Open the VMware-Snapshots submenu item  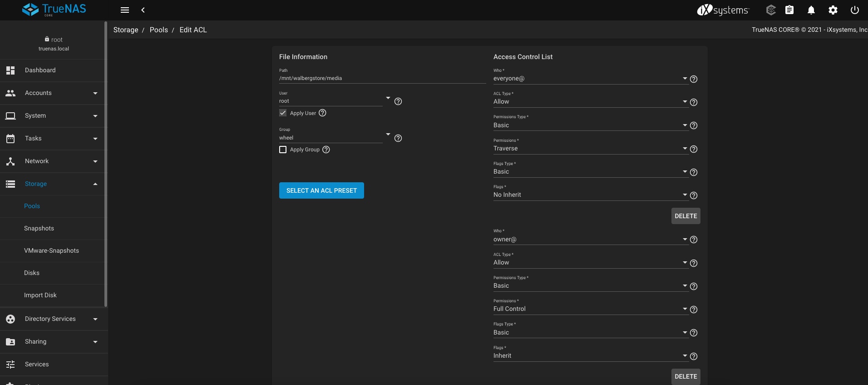coord(52,250)
